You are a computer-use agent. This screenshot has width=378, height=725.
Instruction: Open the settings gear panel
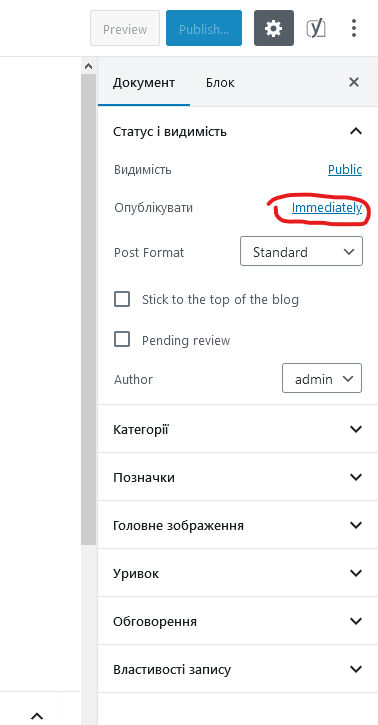tap(274, 28)
